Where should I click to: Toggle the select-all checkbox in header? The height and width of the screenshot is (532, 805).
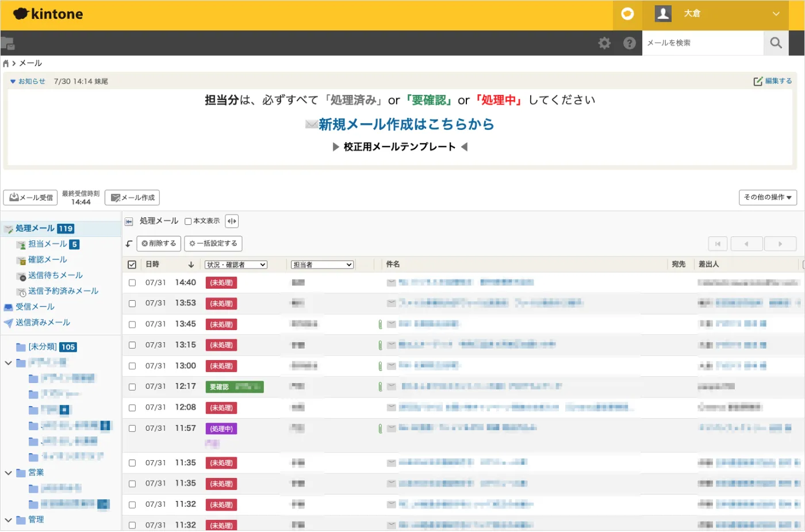tap(132, 265)
